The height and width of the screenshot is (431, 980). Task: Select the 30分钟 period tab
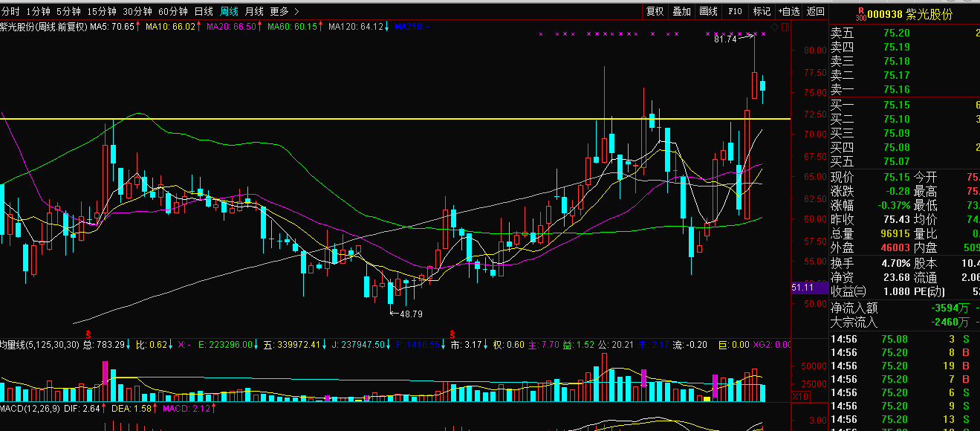137,11
